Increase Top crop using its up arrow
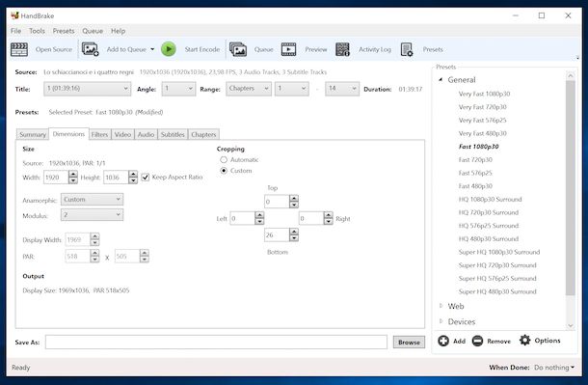The width and height of the screenshot is (588, 385). 294,198
